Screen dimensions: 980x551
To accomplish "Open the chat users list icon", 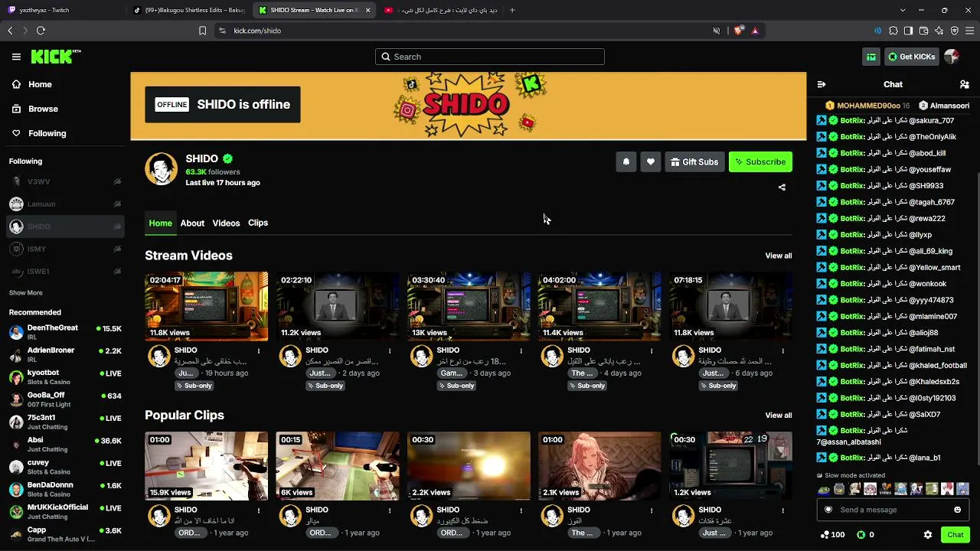I will tap(964, 84).
